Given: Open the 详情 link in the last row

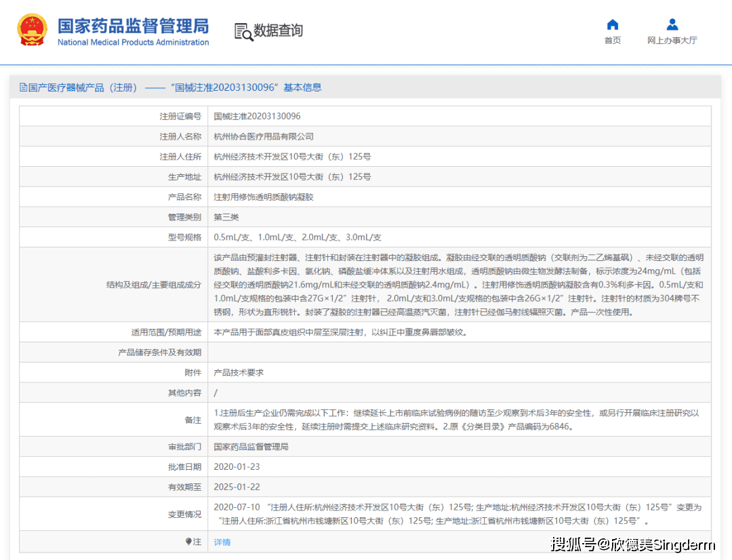Looking at the screenshot, I should 222,542.
